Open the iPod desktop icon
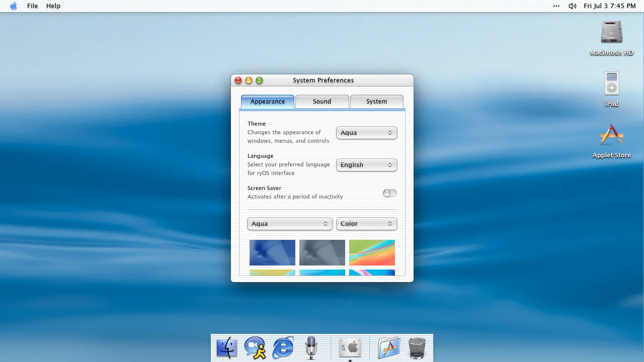This screenshot has height=362, width=644. [611, 89]
